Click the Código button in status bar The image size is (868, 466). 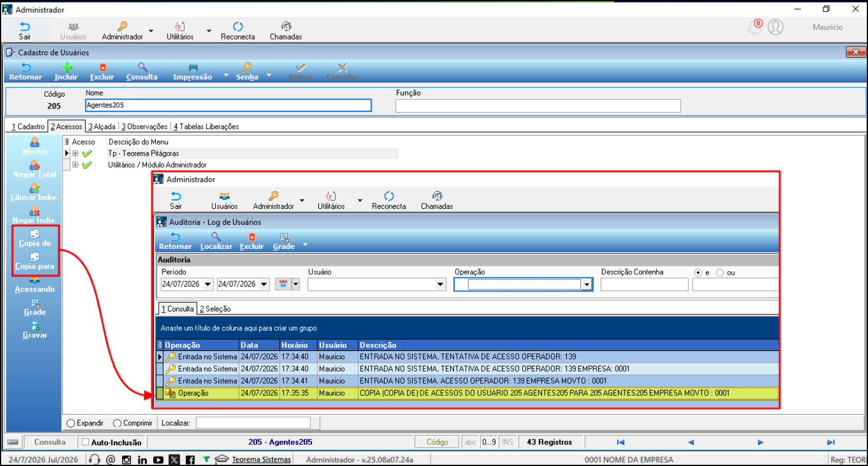click(437, 442)
